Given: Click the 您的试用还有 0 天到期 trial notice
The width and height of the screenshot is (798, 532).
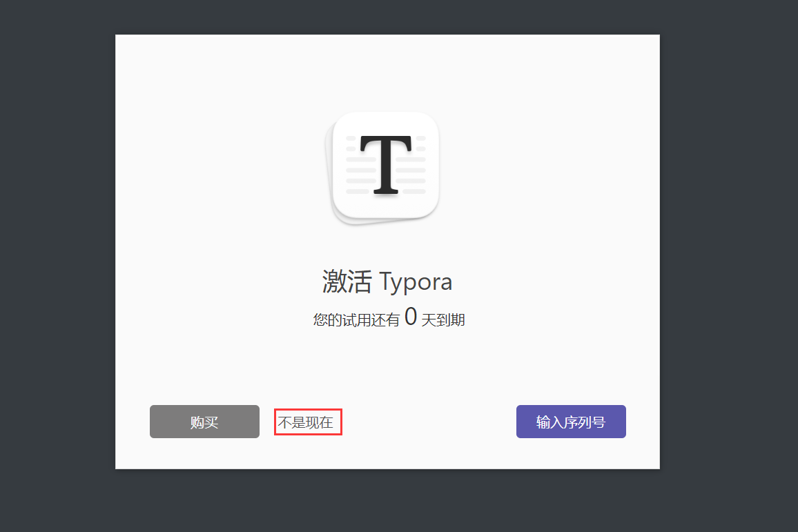Looking at the screenshot, I should 389,317.
